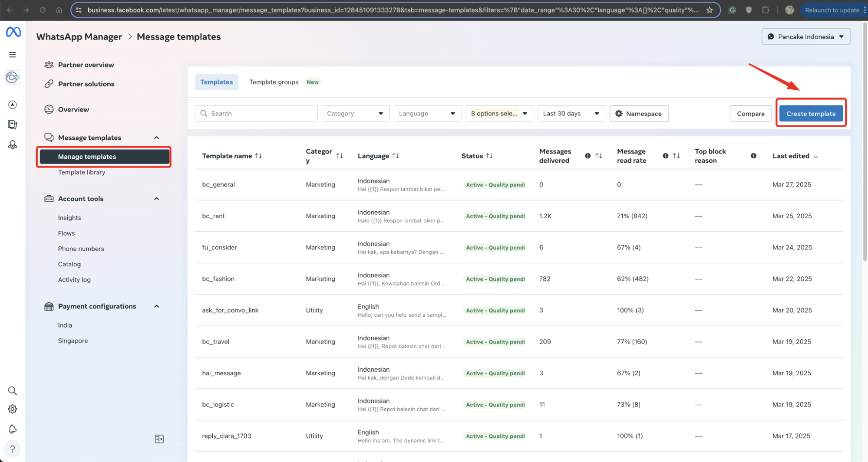Click the search magnifier icon in left rail
Viewport: 868px width, 462px height.
[13, 391]
